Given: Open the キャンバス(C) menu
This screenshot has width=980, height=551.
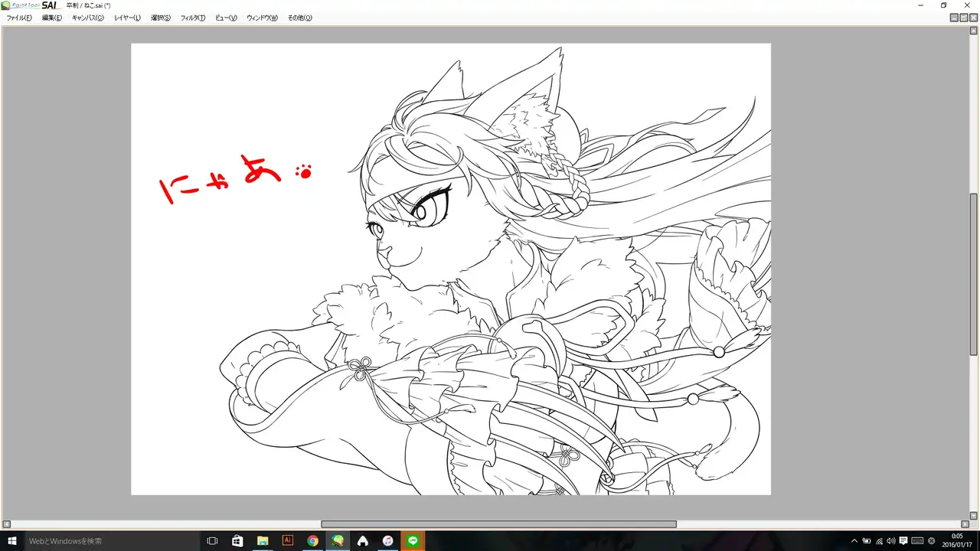Looking at the screenshot, I should coord(88,18).
